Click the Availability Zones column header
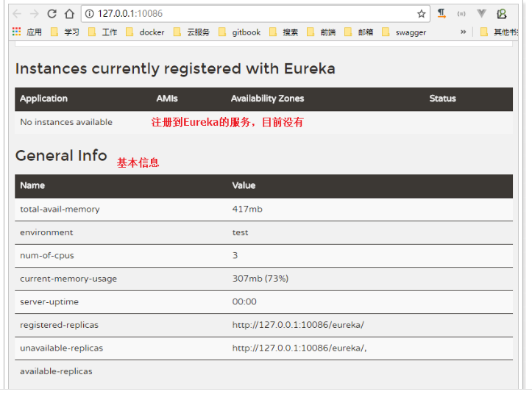Screen dimensions: 532x397 pyautogui.click(x=267, y=99)
